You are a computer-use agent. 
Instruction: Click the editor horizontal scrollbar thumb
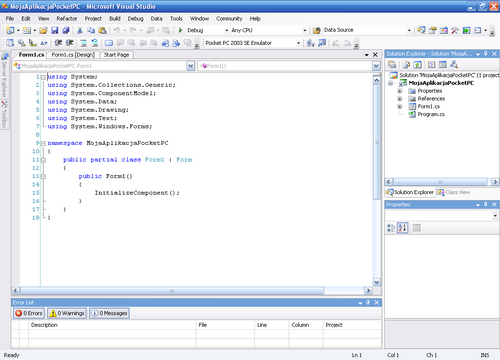click(x=172, y=291)
